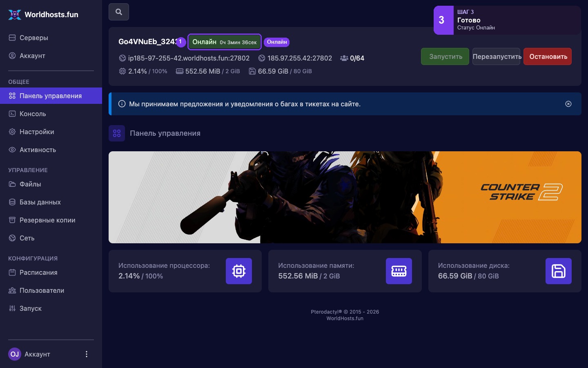Click the Настройки gear icon
The height and width of the screenshot is (368, 588).
pyautogui.click(x=12, y=132)
